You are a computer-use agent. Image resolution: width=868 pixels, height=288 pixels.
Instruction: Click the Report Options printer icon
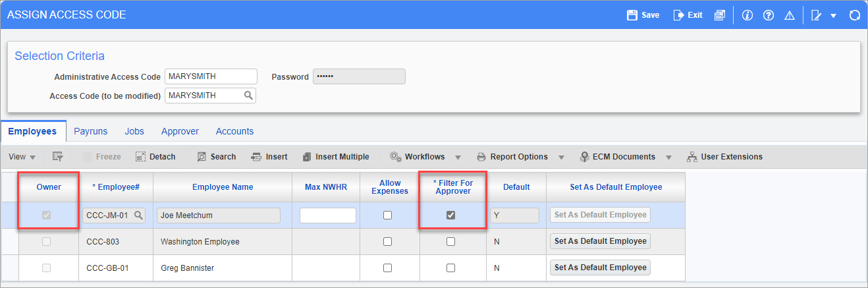pyautogui.click(x=481, y=156)
